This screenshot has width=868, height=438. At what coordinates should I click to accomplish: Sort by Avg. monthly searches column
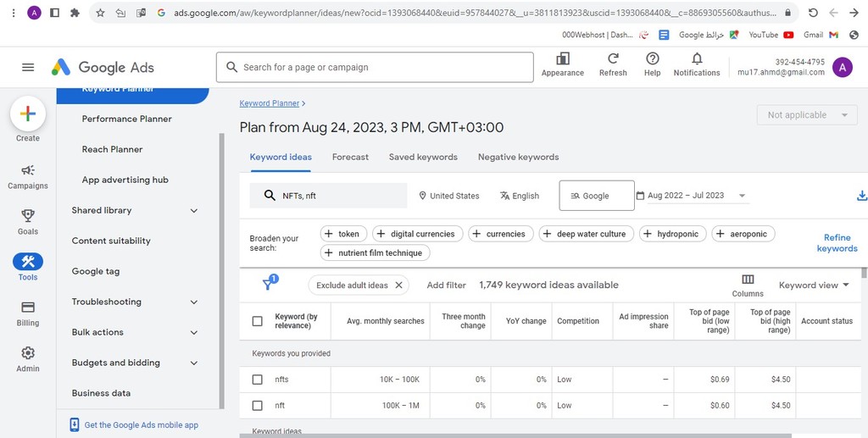pyautogui.click(x=386, y=321)
